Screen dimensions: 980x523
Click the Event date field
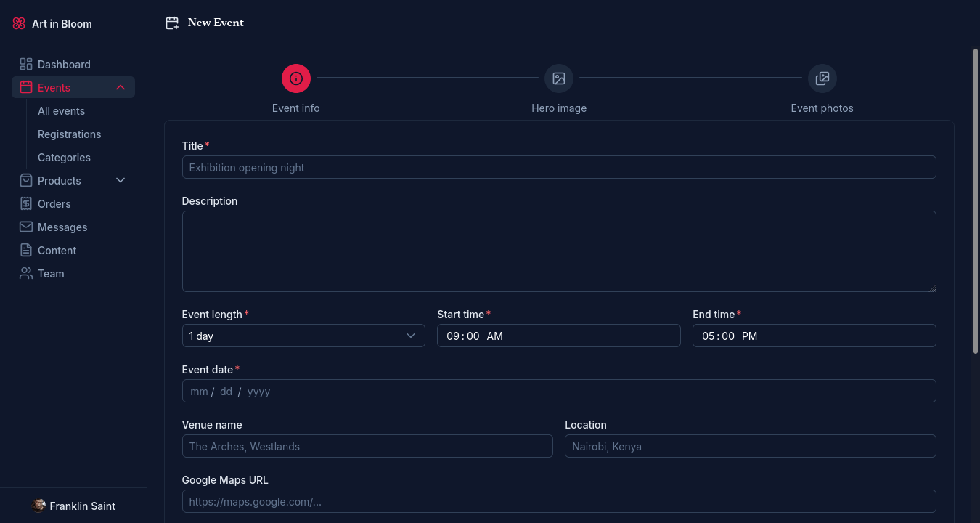(x=559, y=391)
